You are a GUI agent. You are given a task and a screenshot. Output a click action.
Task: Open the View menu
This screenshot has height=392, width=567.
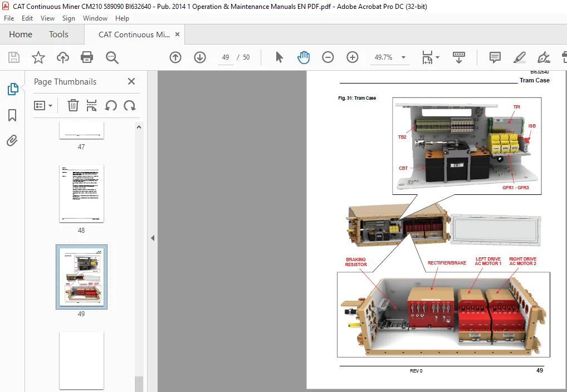(47, 18)
